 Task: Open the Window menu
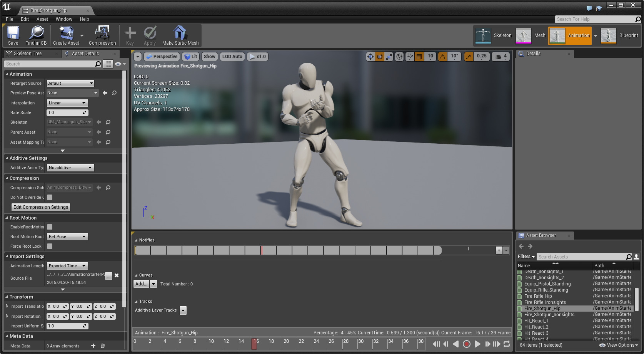[x=64, y=19]
